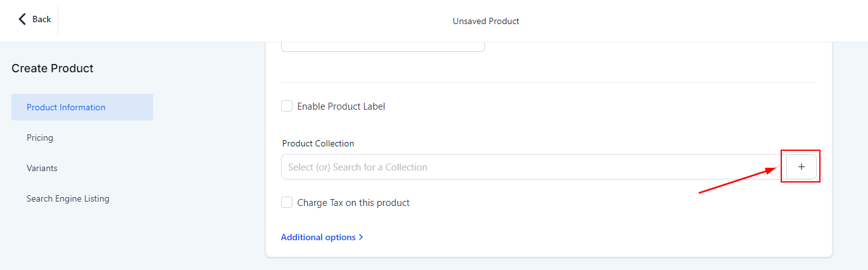Click the Create Product heading
This screenshot has width=868, height=270.
pos(53,68)
